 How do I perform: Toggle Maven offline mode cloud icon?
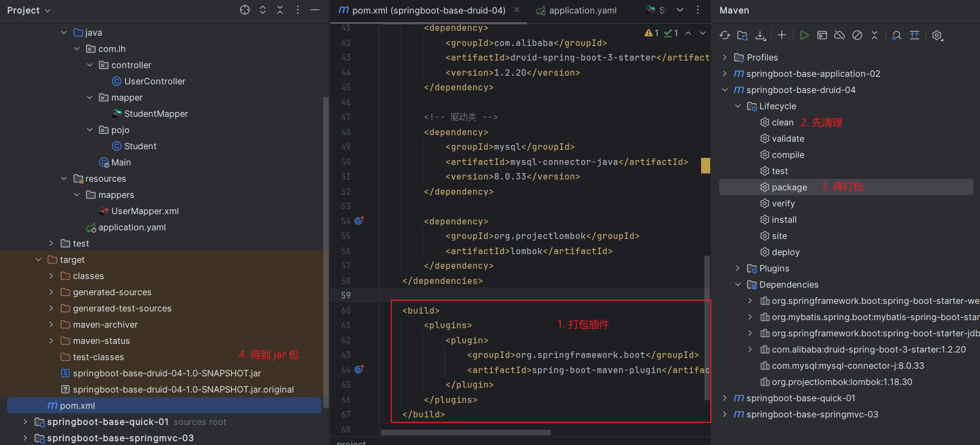point(839,35)
